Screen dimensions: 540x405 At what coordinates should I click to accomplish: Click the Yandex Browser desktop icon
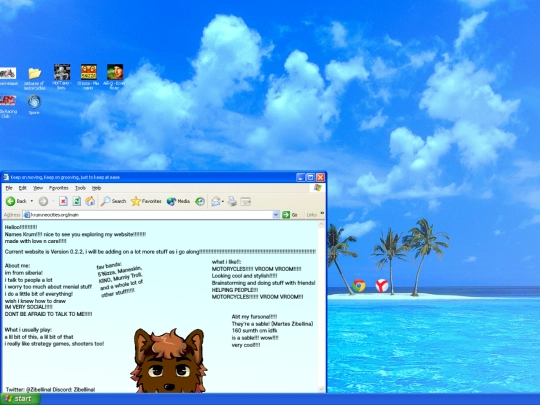(382, 286)
